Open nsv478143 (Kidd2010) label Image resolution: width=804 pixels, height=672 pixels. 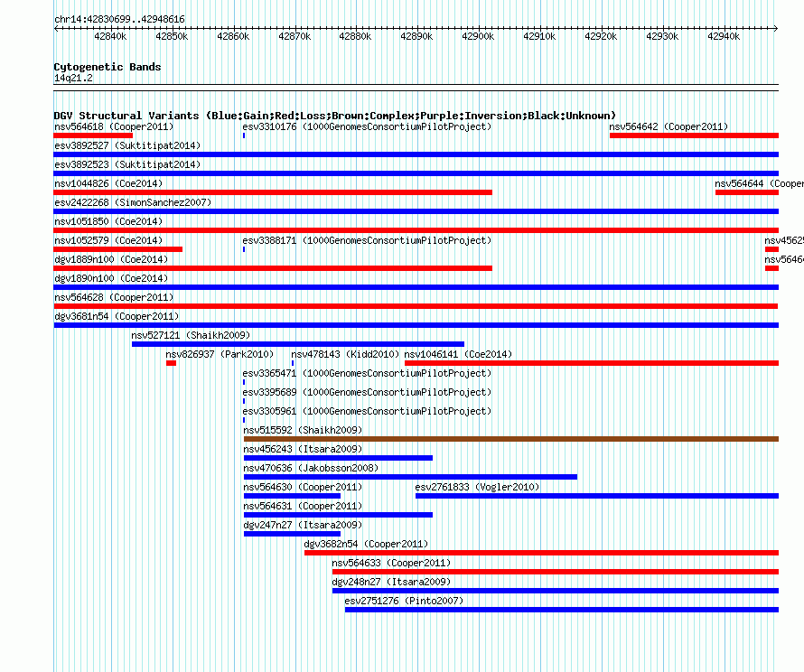tap(345, 354)
